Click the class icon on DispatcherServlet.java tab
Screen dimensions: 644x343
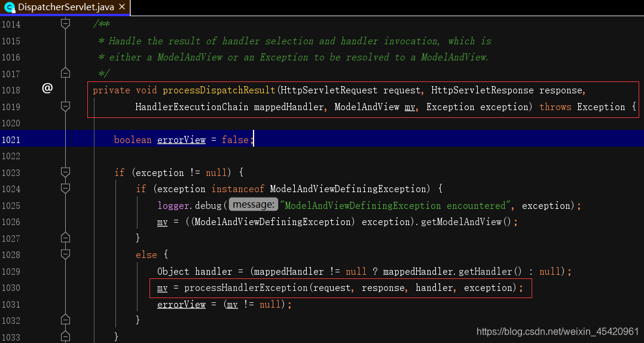(9, 7)
